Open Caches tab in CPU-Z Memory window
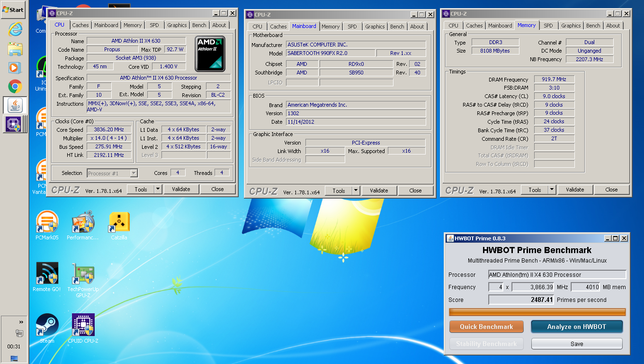Image resolution: width=644 pixels, height=364 pixels. point(474,26)
